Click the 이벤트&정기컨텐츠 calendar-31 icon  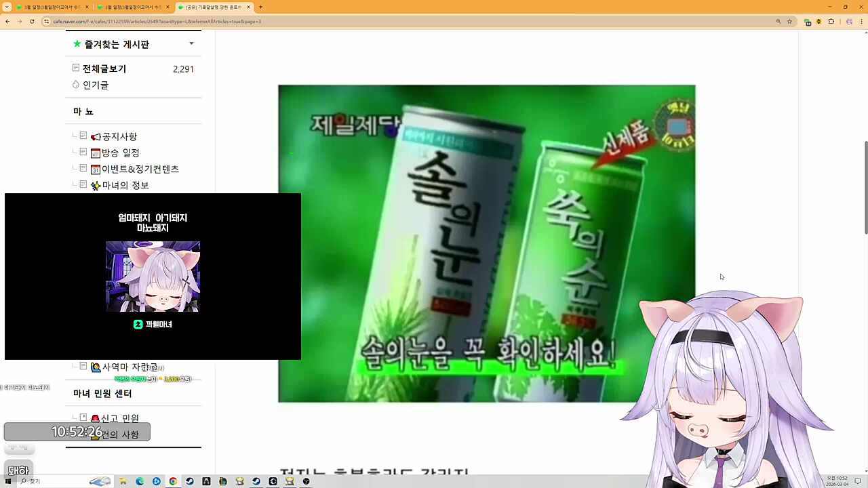[96, 169]
